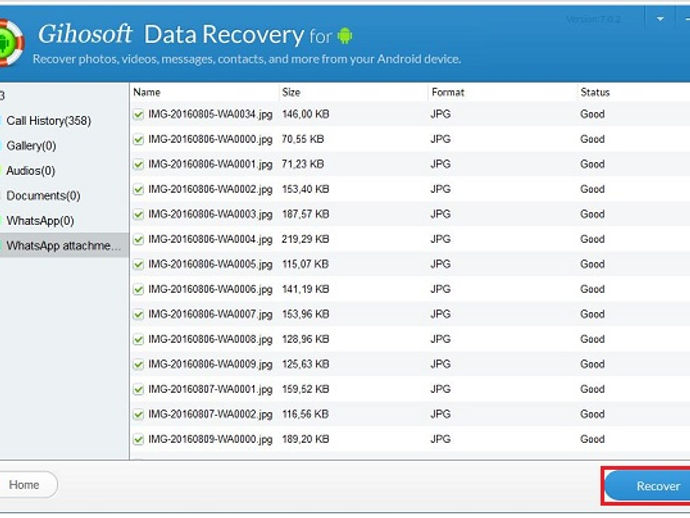The height and width of the screenshot is (518, 690).
Task: Click the 115,07 KB size value
Action: coord(305,265)
